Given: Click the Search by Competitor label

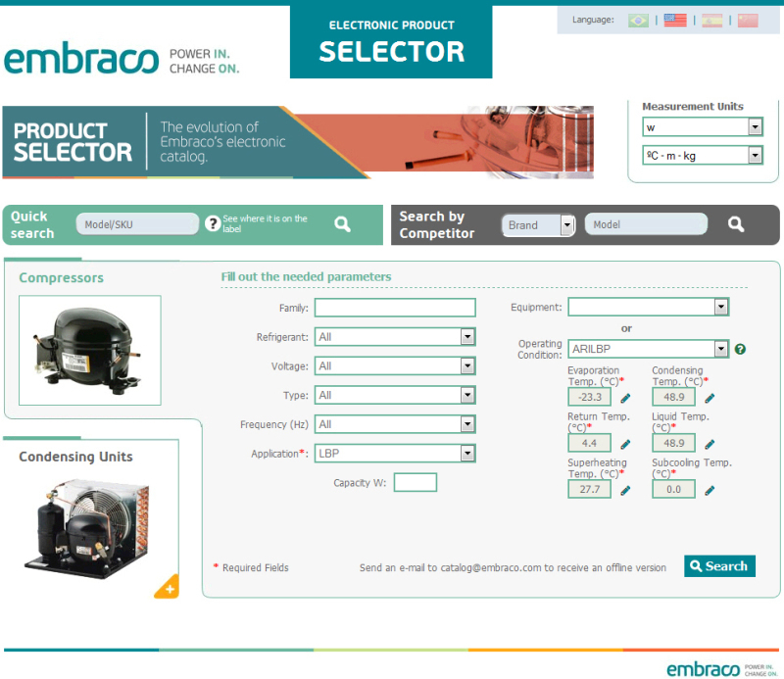Looking at the screenshot, I should [x=436, y=224].
